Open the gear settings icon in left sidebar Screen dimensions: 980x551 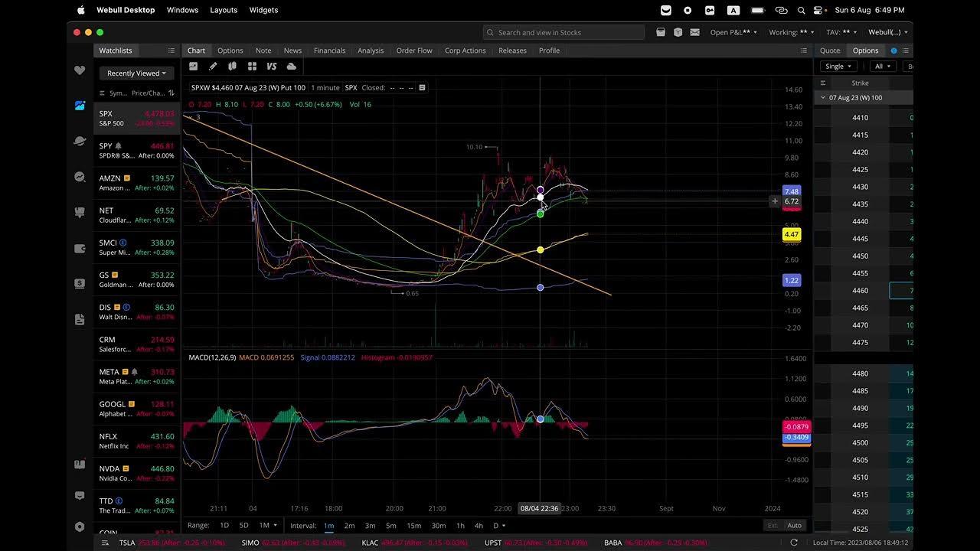[x=80, y=527]
